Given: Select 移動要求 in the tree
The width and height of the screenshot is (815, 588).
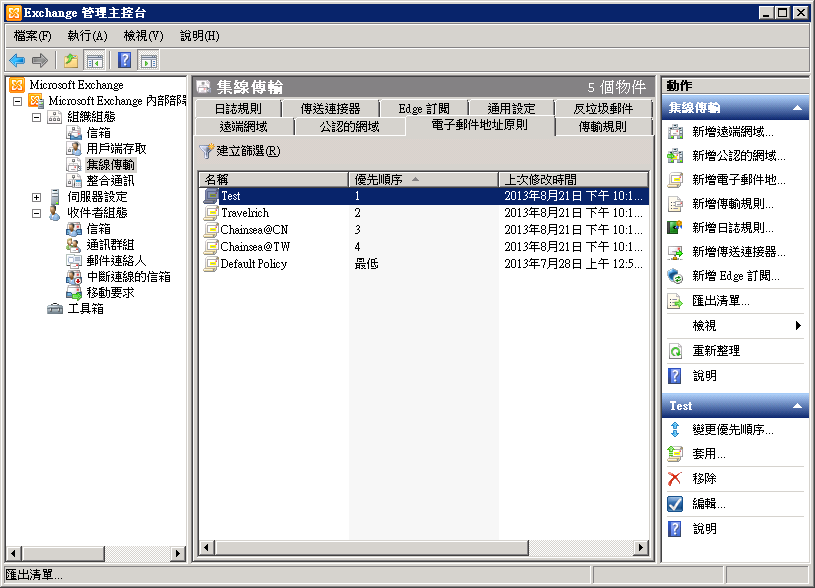Looking at the screenshot, I should click(110, 293).
